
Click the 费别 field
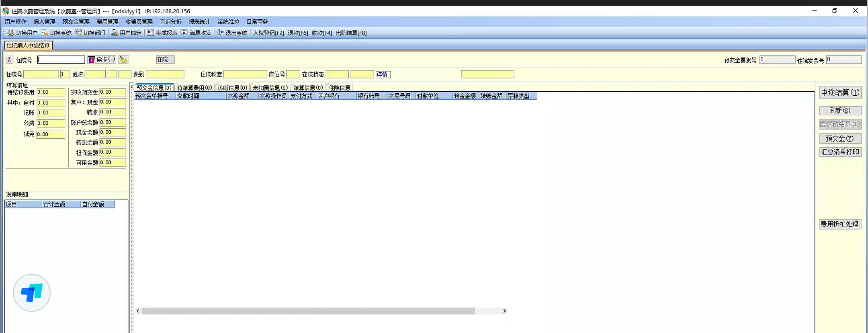(x=165, y=74)
